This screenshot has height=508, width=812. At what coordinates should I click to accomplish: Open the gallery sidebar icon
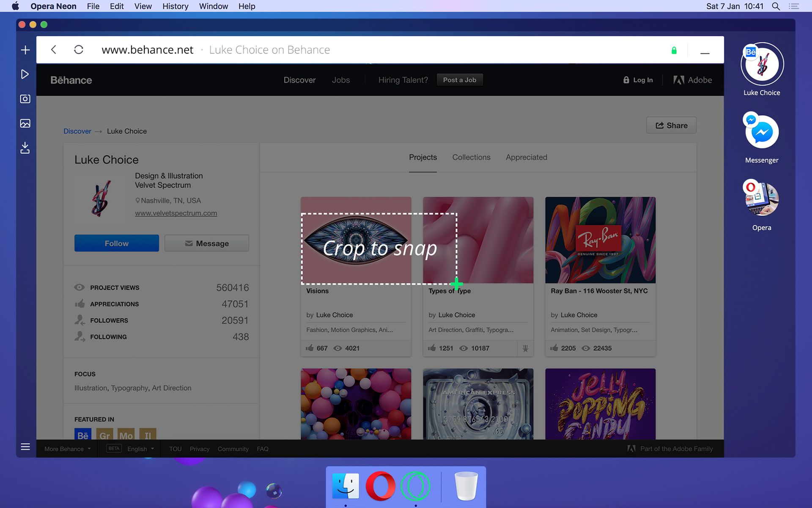click(x=25, y=124)
